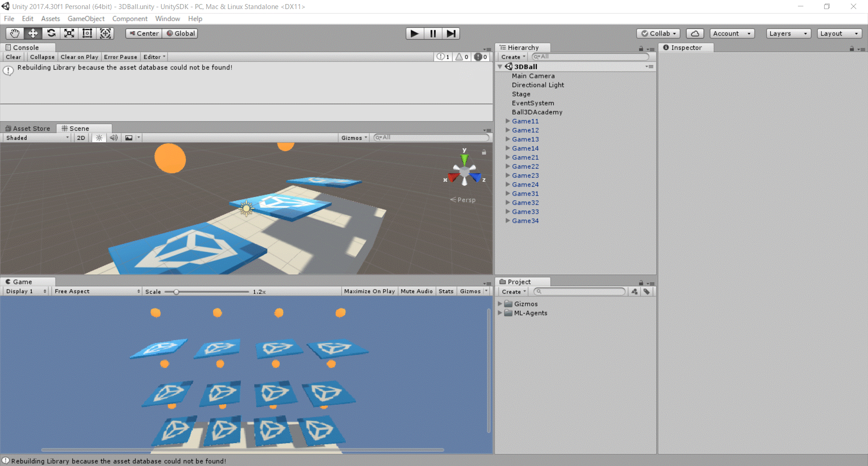Expand the Game11 object

point(508,121)
